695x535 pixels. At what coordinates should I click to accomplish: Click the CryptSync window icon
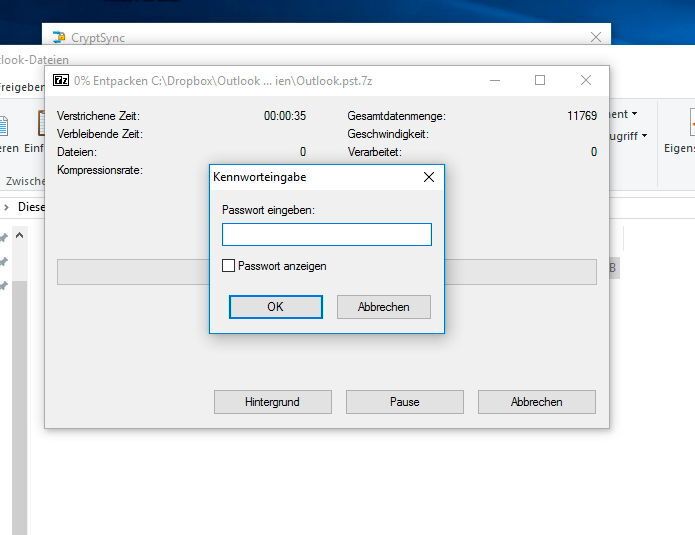point(59,37)
